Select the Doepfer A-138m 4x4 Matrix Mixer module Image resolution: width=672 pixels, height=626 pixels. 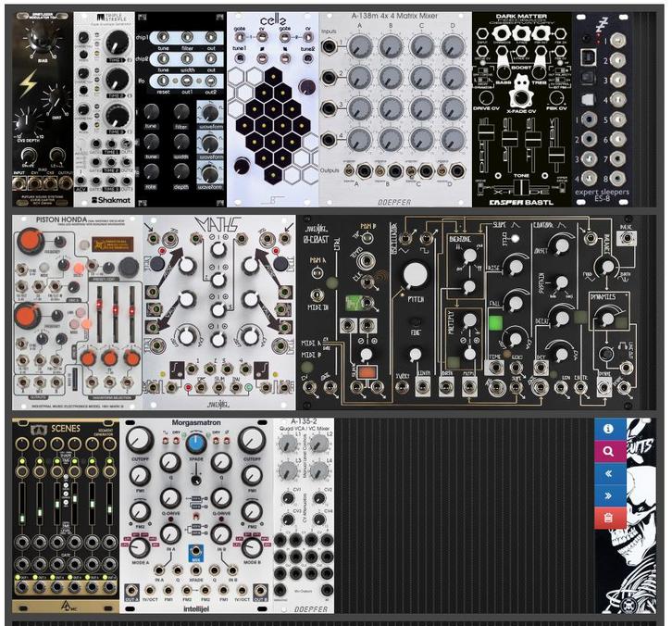coord(395,109)
